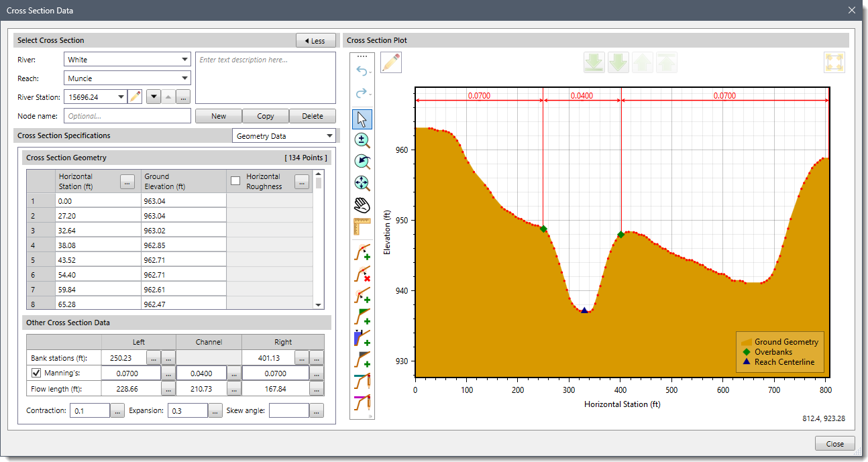This screenshot has width=868, height=462.
Task: Go to next river station with down arrow
Action: [x=153, y=97]
